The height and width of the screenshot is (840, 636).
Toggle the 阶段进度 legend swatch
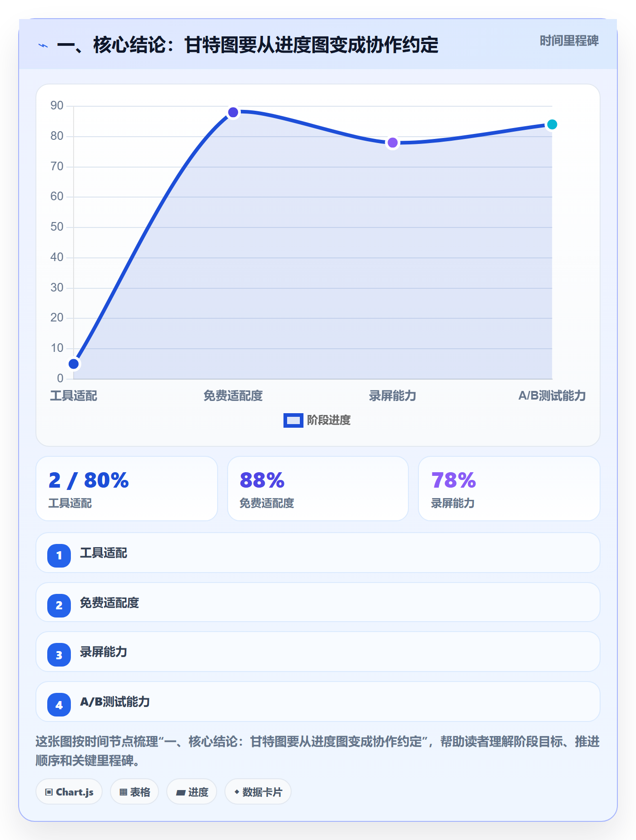(x=293, y=420)
